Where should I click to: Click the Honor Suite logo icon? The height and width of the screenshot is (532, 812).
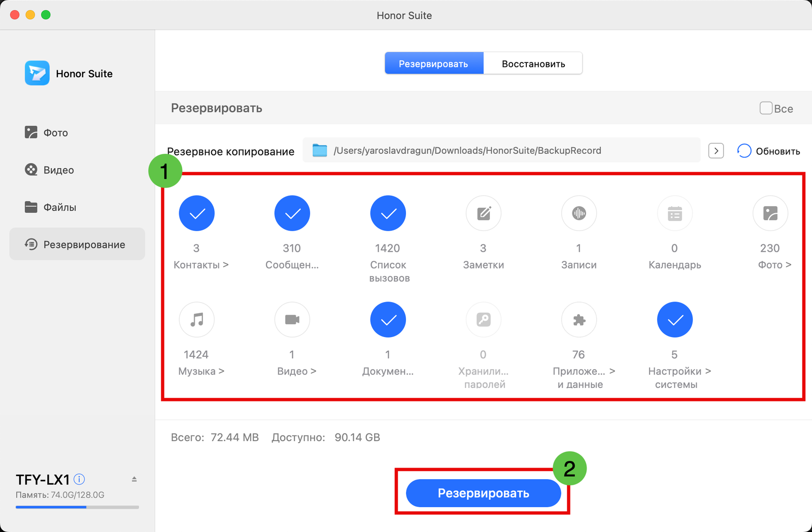coord(37,73)
